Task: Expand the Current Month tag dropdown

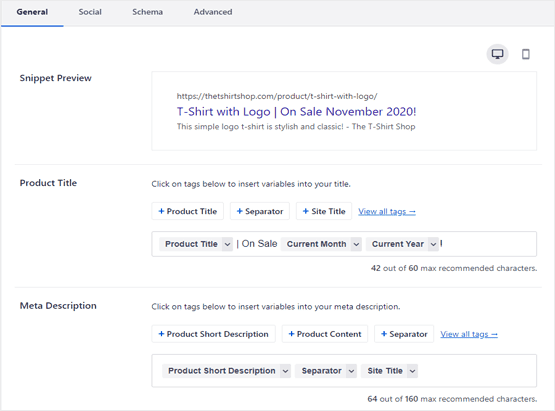Action: pyautogui.click(x=356, y=244)
